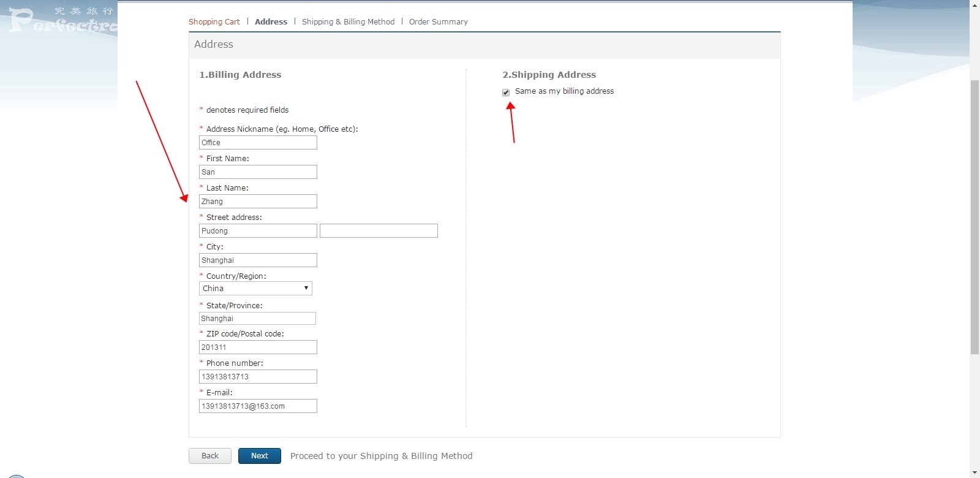This screenshot has height=478, width=980.
Task: Focus the empty second street address field
Action: click(x=379, y=231)
